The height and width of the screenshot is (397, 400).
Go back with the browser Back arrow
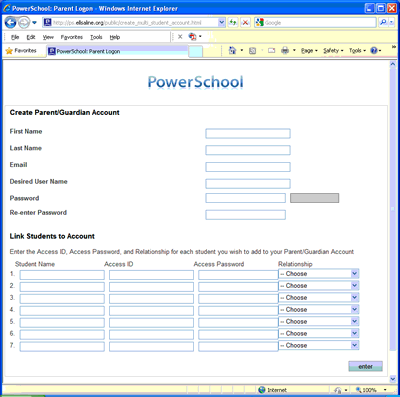pos(10,22)
